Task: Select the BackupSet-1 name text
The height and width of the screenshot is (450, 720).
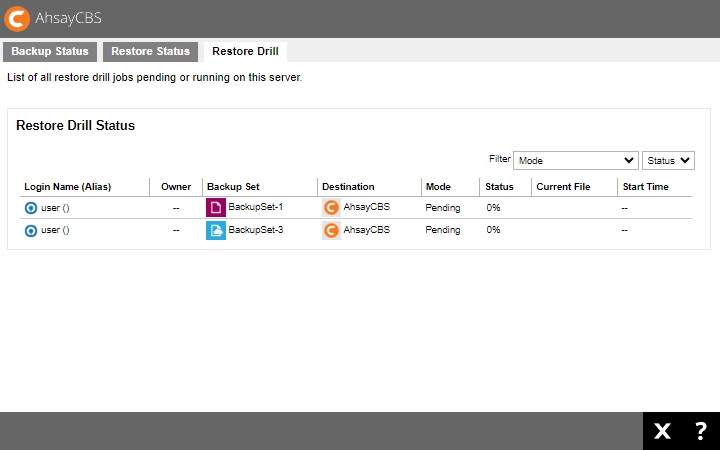Action: pyautogui.click(x=256, y=208)
